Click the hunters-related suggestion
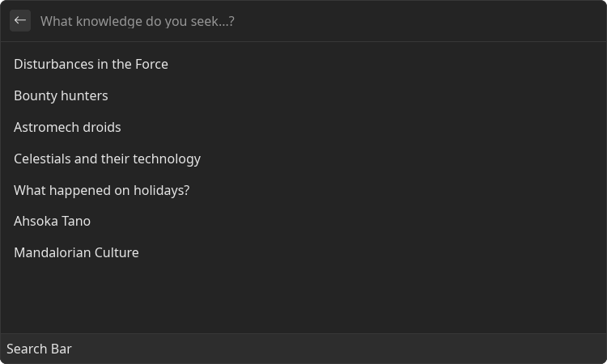607x364 pixels. tap(303, 96)
